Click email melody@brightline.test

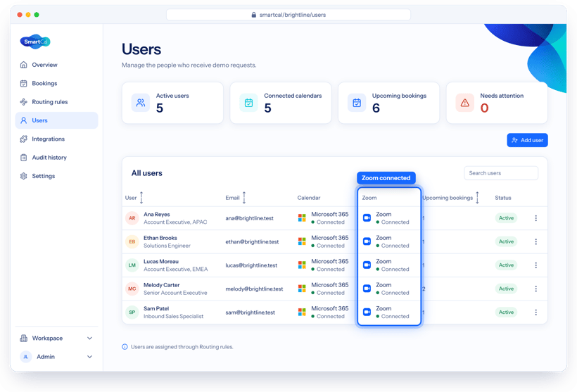point(254,289)
